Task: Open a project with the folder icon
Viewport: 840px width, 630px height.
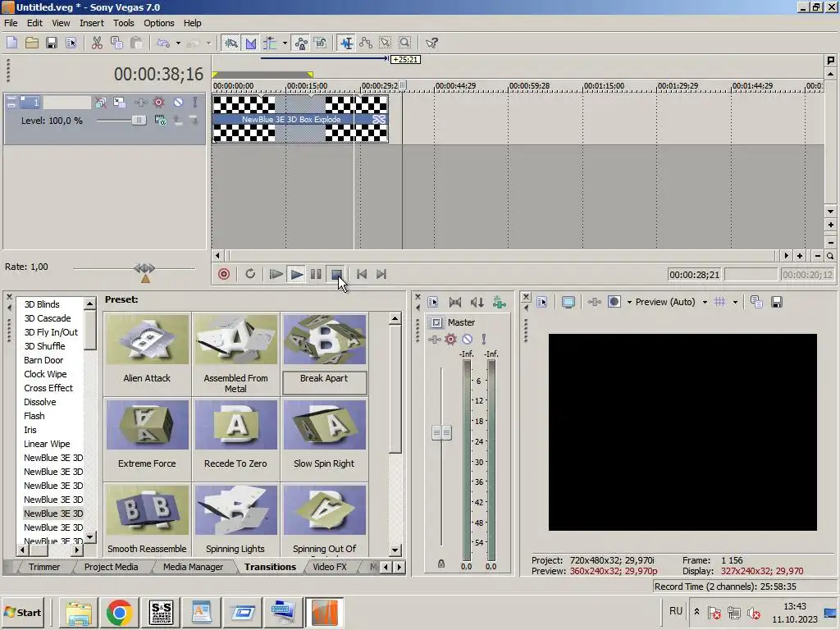Action: (32, 43)
